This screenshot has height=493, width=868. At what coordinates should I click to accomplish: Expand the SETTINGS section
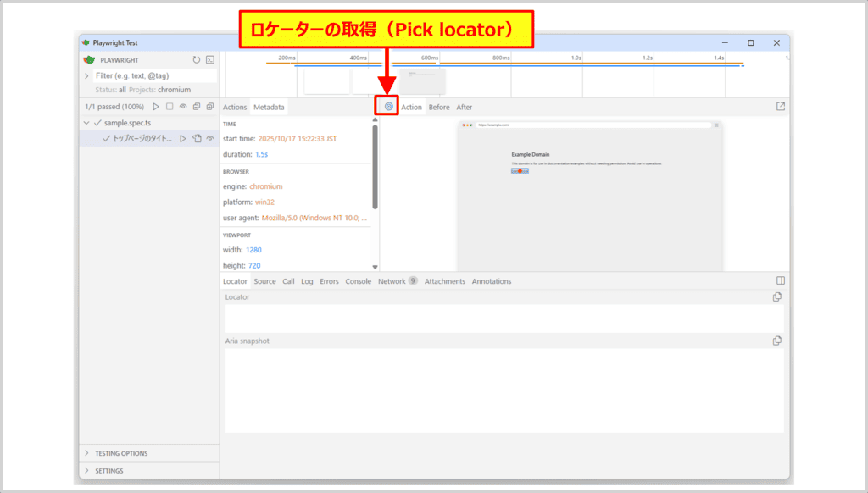86,471
